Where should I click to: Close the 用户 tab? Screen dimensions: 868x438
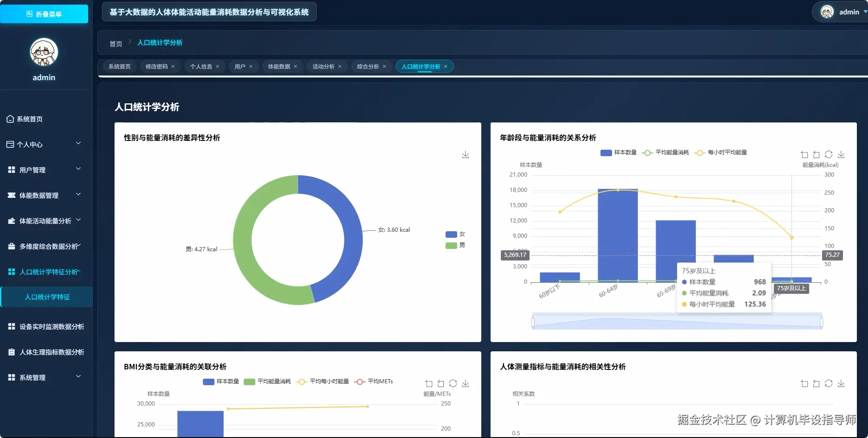251,67
